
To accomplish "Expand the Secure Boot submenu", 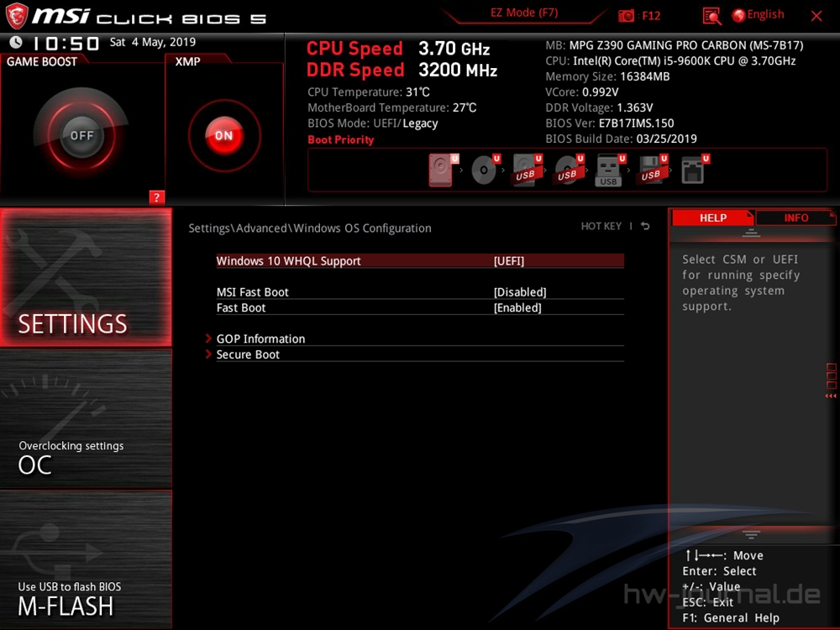I will click(248, 355).
